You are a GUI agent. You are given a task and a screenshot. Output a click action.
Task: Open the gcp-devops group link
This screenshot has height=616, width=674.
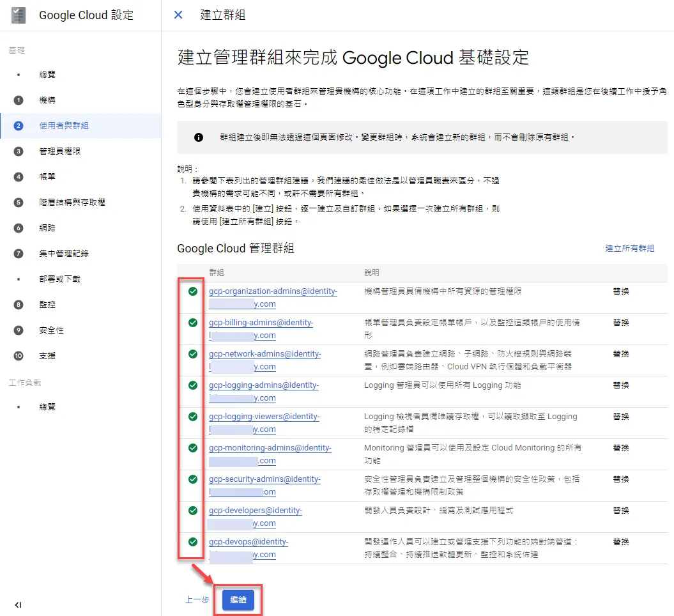coord(249,548)
